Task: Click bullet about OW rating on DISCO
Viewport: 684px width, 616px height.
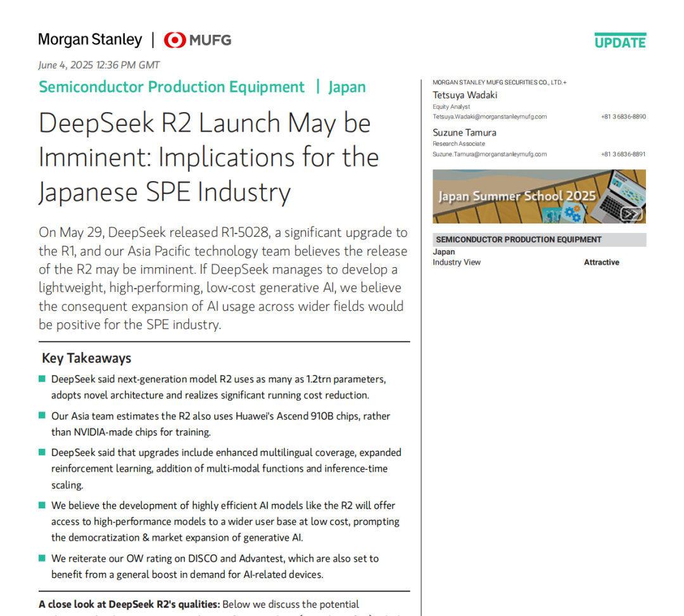Action: click(x=215, y=567)
